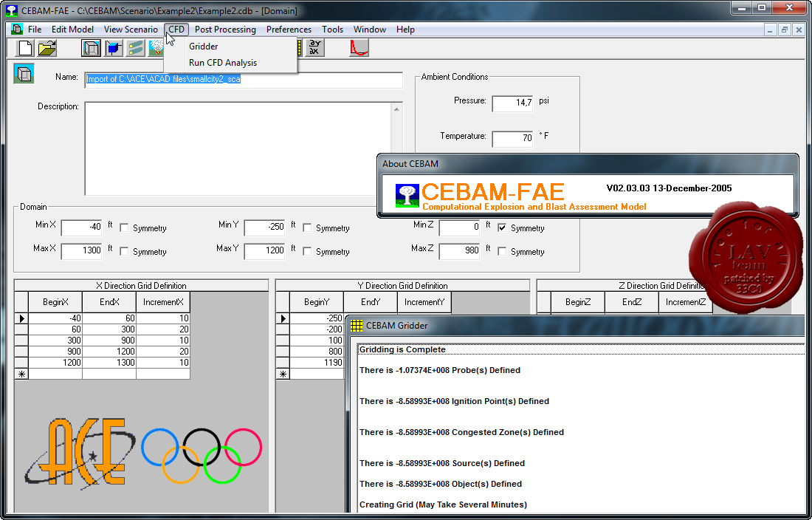812x520 pixels.
Task: Open the Preferences menu
Action: tap(289, 30)
